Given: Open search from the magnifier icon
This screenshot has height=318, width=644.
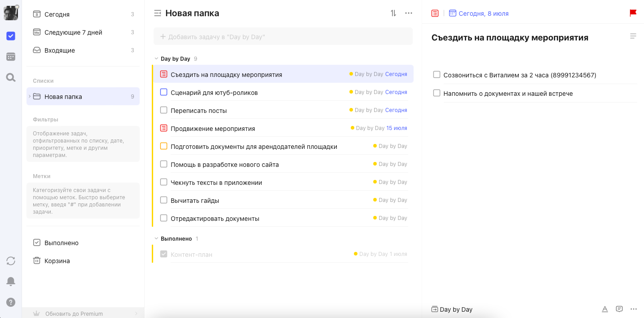Looking at the screenshot, I should coord(11,77).
